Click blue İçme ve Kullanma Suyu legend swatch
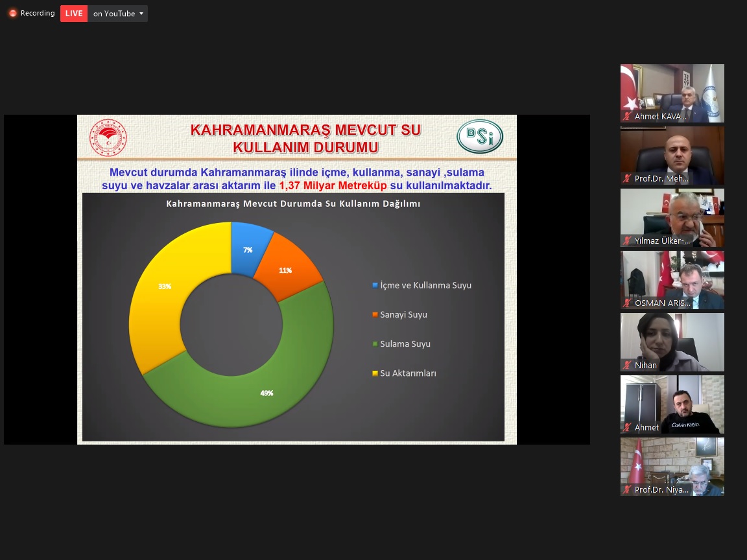 [375, 286]
